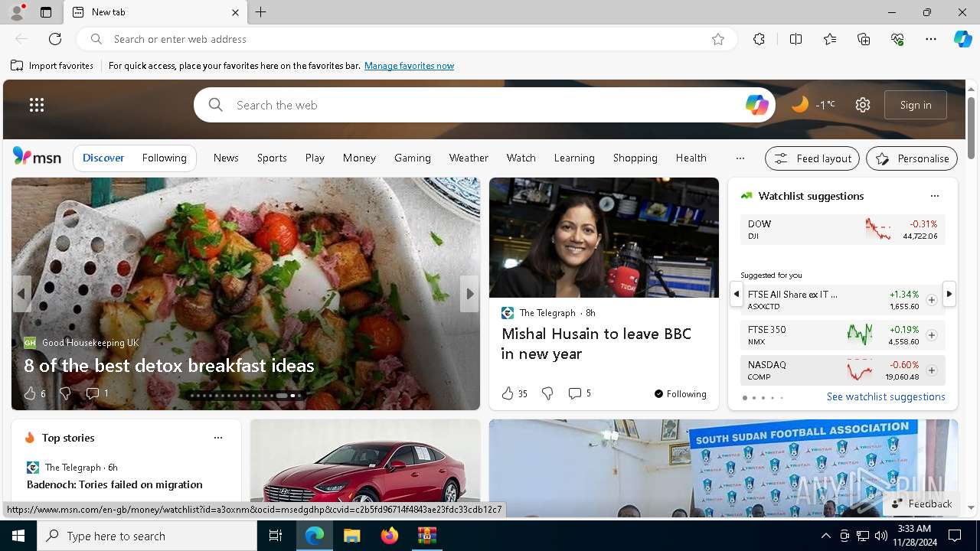Add NASDAQ to watchlist

(931, 370)
